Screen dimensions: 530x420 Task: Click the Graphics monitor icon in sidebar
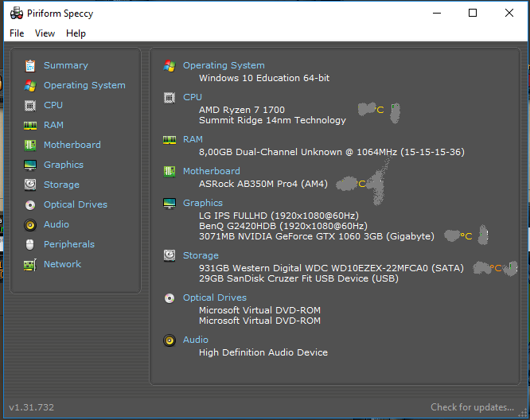click(30, 165)
